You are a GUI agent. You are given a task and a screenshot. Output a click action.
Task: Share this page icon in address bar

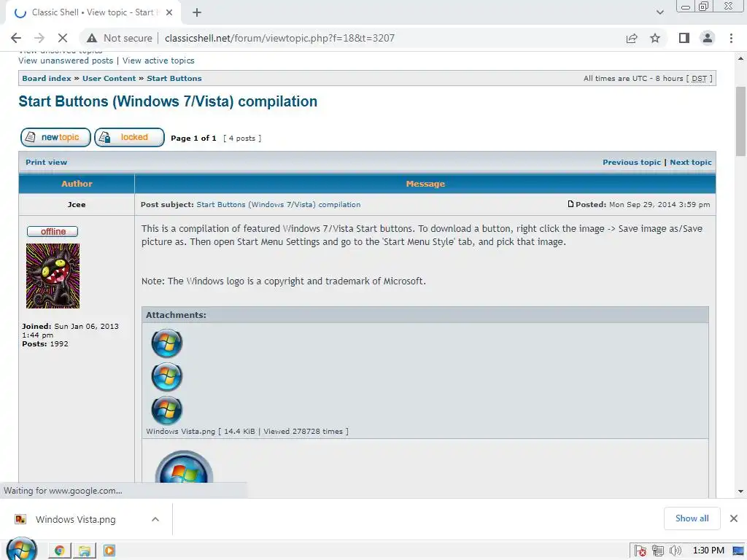[632, 38]
